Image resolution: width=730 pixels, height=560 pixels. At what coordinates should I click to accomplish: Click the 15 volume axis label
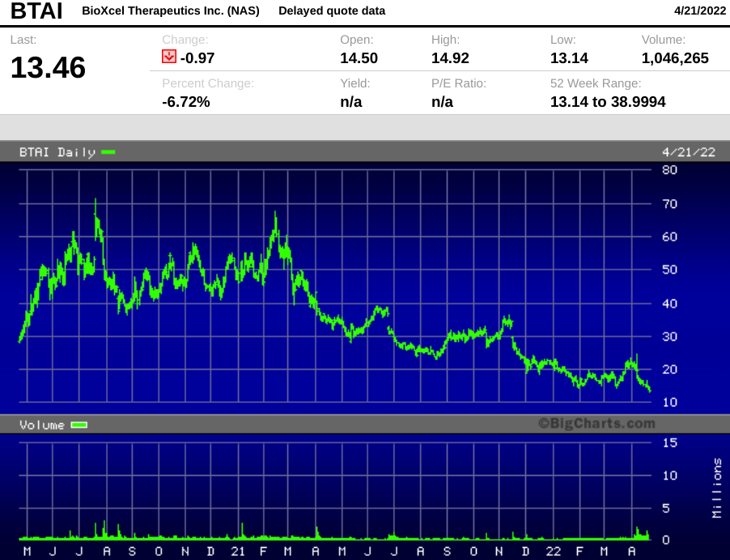[669, 443]
